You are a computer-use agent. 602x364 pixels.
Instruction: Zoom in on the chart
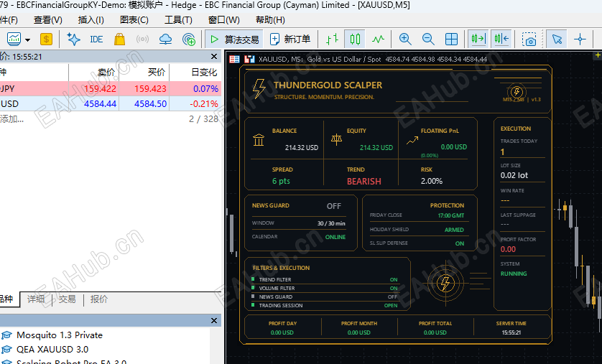coord(405,39)
